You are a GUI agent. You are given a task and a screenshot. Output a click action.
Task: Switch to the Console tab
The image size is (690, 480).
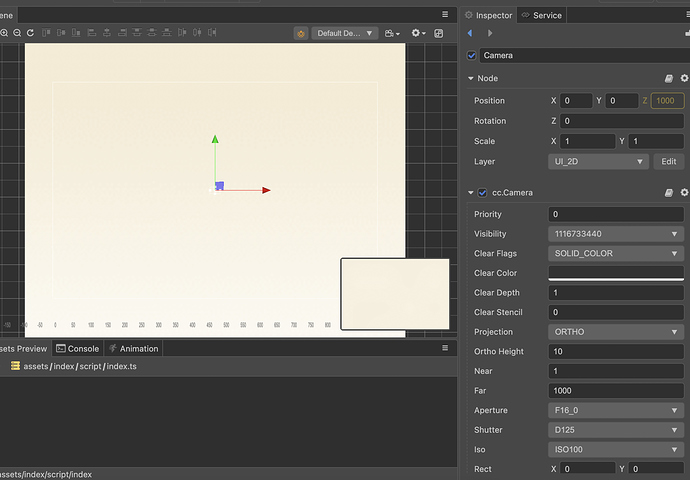point(77,348)
